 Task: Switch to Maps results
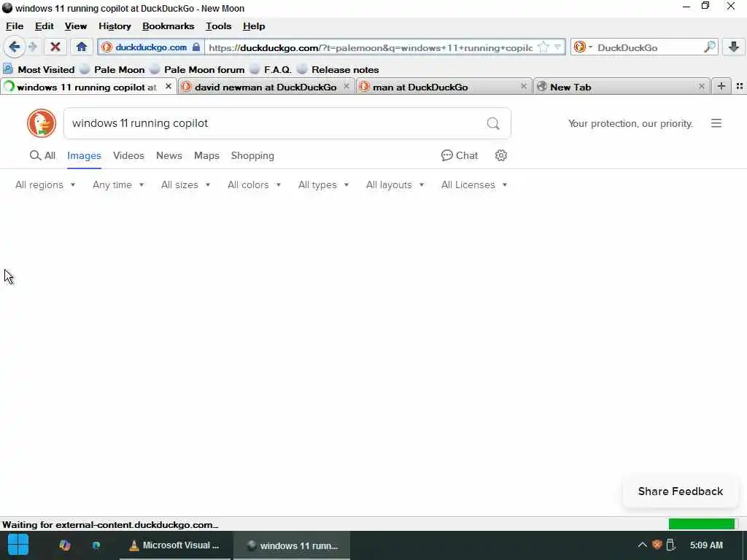point(206,156)
